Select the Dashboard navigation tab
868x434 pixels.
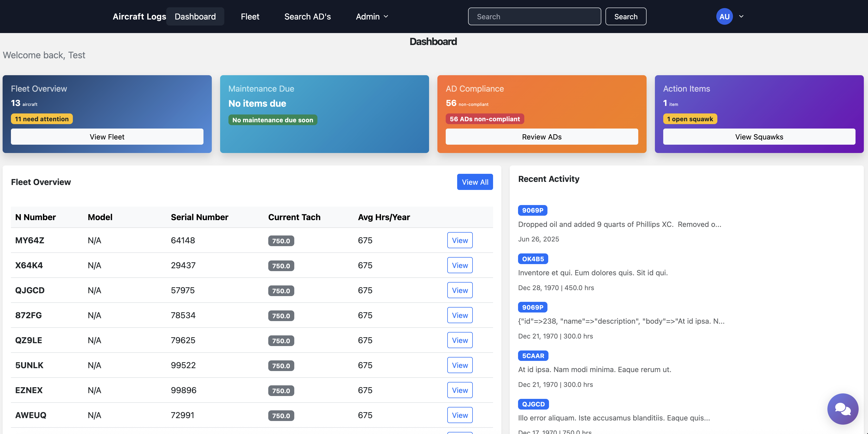click(x=195, y=16)
